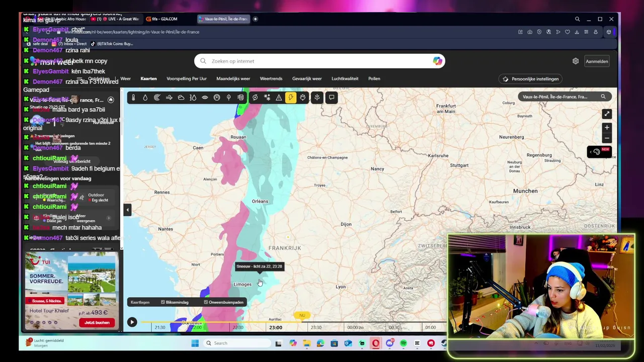Open a new browser tab with plus

tap(255, 19)
